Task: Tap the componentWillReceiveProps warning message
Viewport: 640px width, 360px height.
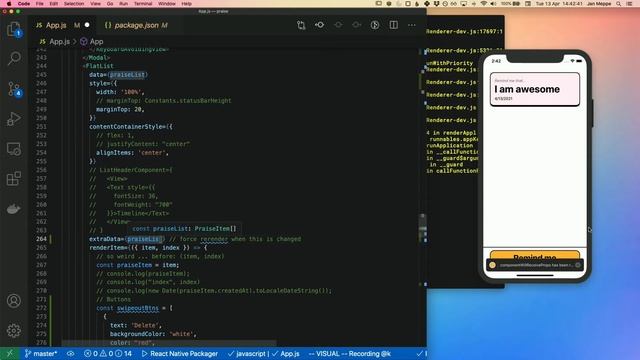Action: (x=536, y=265)
